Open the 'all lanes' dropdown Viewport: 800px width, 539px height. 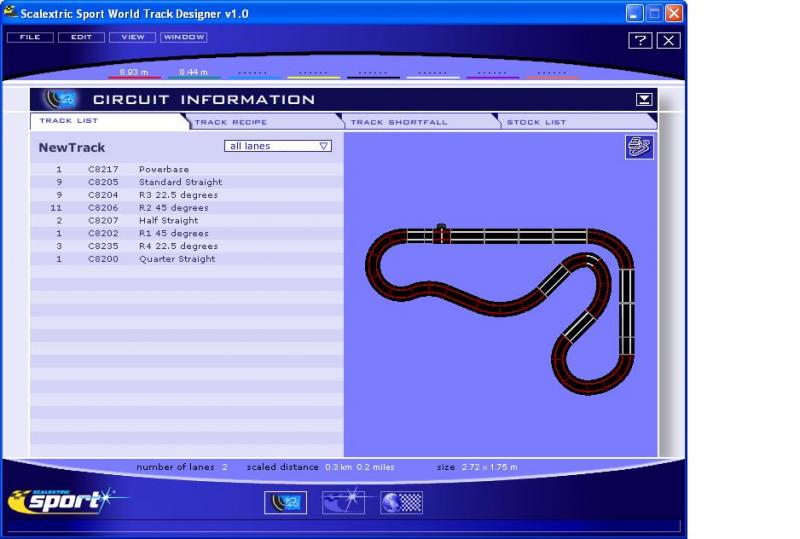click(278, 146)
